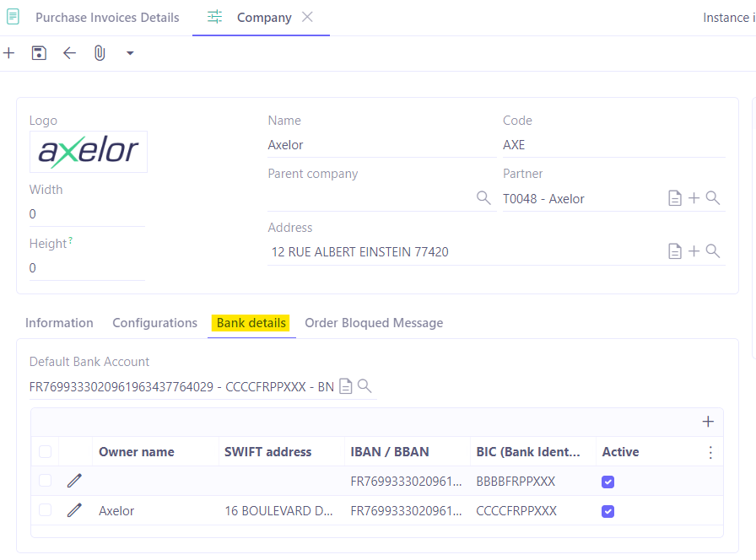The width and height of the screenshot is (756, 560).
Task: Open the bank grid column options menu
Action: tap(710, 451)
